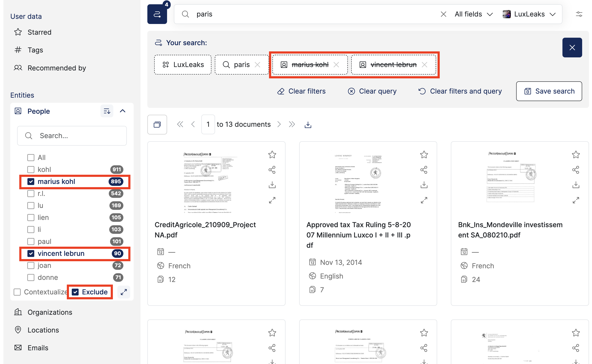Viewport: 592px width, 364px height.
Task: Share the CreditAgricole_210909_Project NA.pdf document
Action: (x=272, y=170)
